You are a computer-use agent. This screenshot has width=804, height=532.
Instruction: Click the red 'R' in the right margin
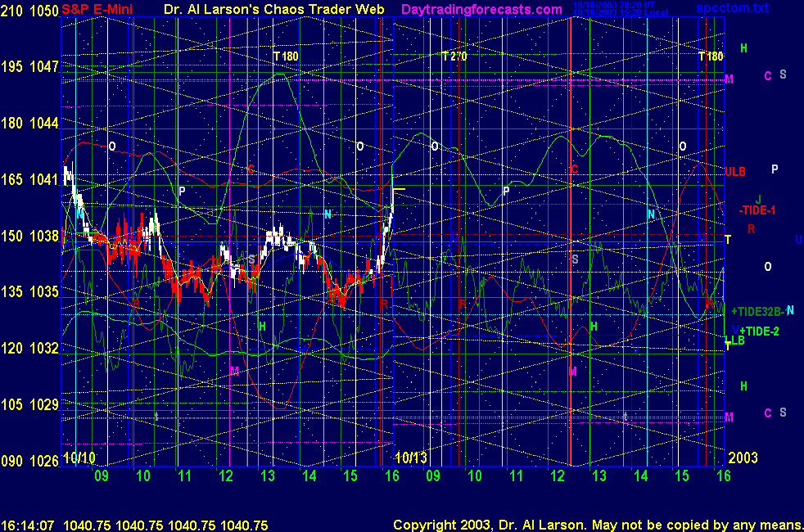(751, 229)
